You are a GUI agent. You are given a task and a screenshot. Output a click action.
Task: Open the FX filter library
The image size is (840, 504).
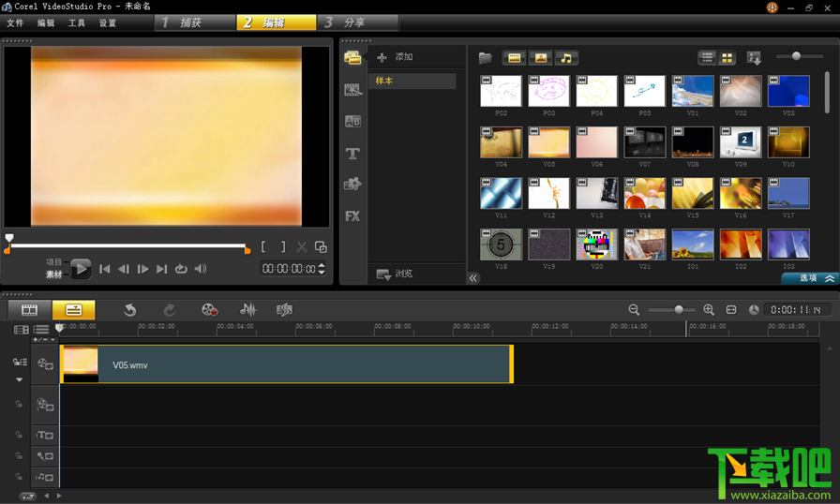pos(352,216)
